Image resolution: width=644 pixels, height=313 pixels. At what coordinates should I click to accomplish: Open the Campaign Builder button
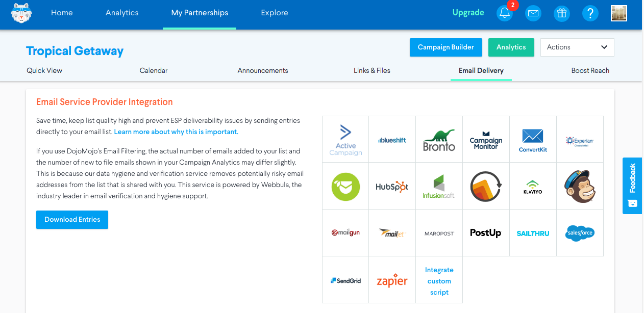(x=446, y=47)
